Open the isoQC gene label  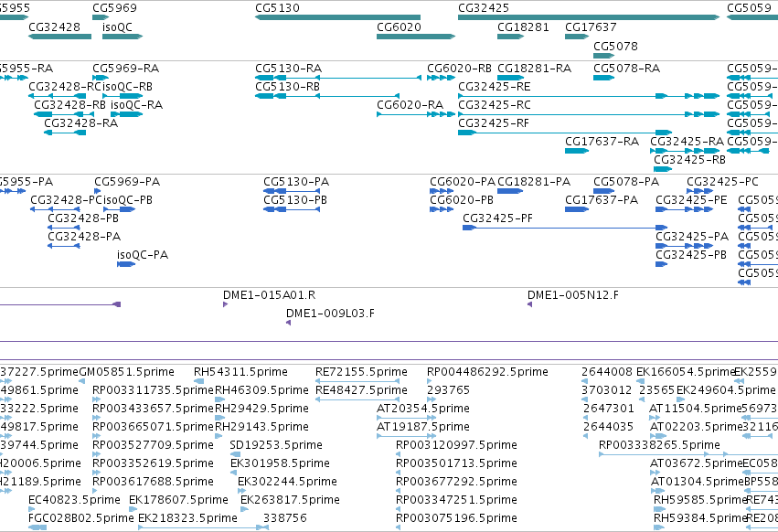click(117, 27)
